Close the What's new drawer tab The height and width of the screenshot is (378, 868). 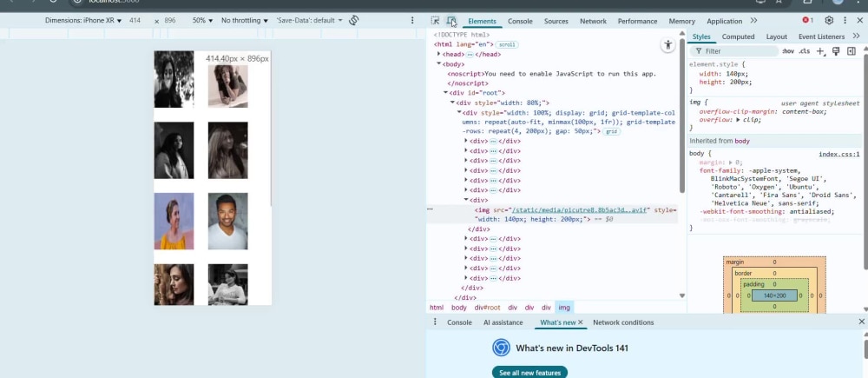click(580, 322)
